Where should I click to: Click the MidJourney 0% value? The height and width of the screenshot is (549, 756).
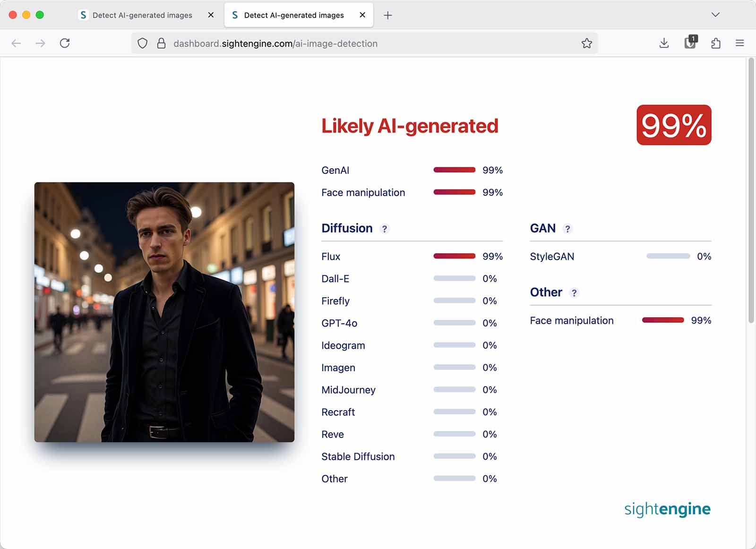tap(490, 390)
